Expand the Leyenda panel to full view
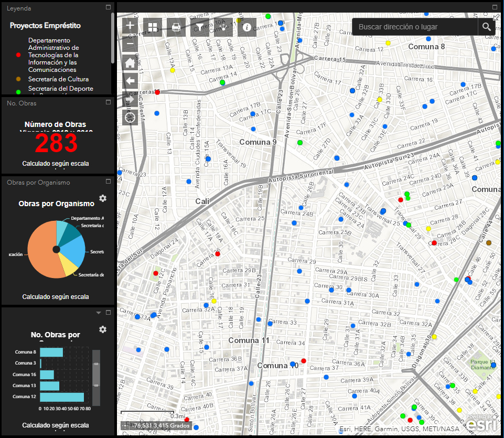Viewport: 504px width, 438px height. tap(108, 7)
